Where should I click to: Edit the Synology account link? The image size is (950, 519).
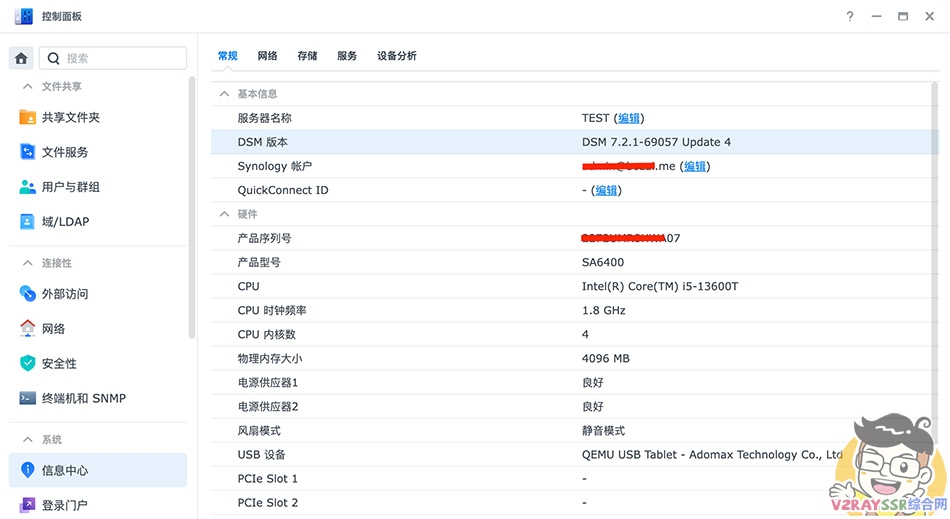[x=694, y=166]
